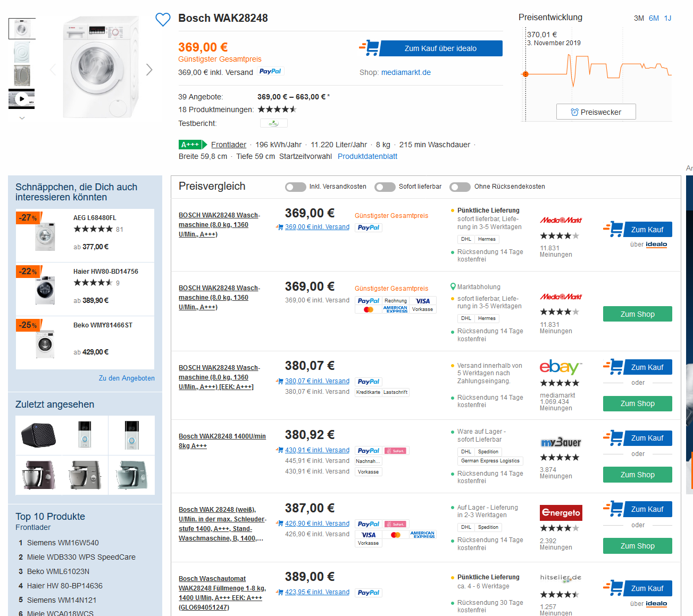Enable the Inkl. Versandkosten toggle

pos(295,187)
